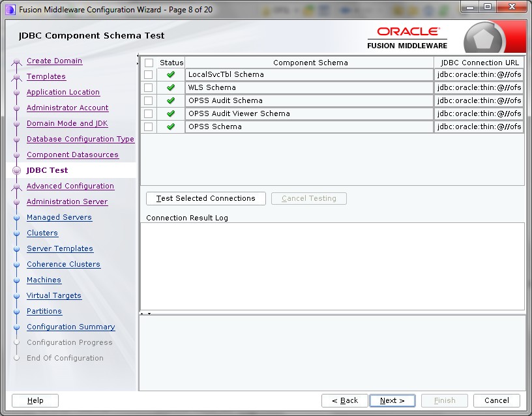Click the Clusters step bullet

tap(17, 233)
